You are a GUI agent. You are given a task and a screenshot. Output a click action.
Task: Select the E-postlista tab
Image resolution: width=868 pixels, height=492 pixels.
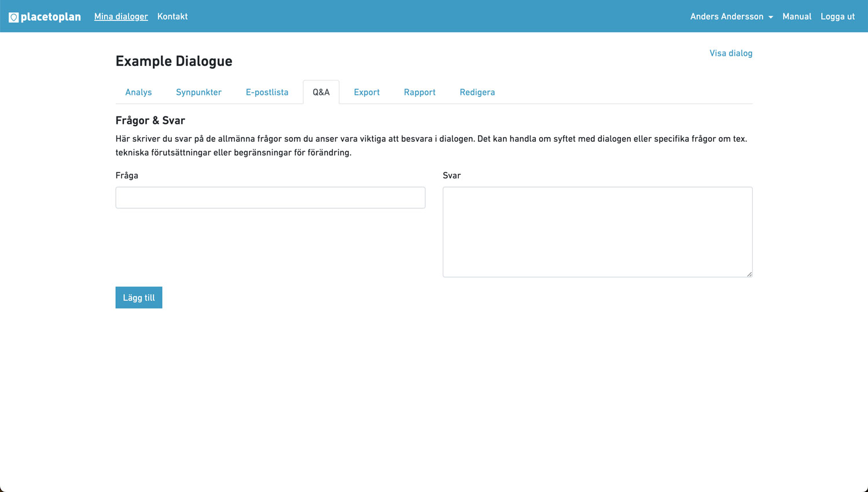pyautogui.click(x=267, y=93)
